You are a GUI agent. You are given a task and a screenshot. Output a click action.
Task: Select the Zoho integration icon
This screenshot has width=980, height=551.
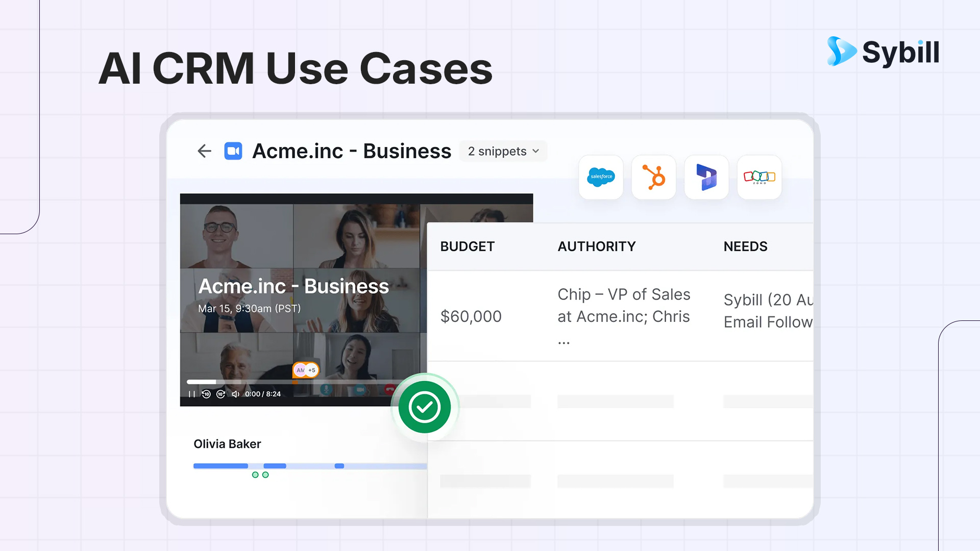(759, 177)
